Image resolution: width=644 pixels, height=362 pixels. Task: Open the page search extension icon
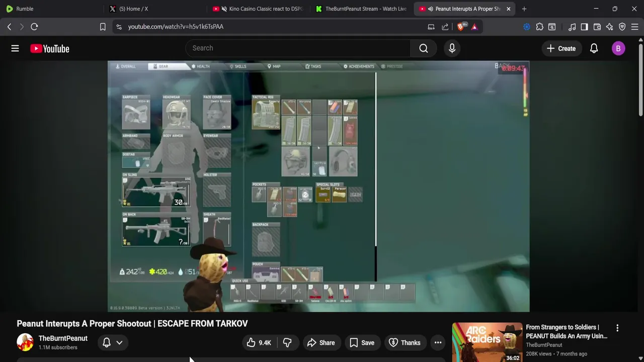pos(552,27)
